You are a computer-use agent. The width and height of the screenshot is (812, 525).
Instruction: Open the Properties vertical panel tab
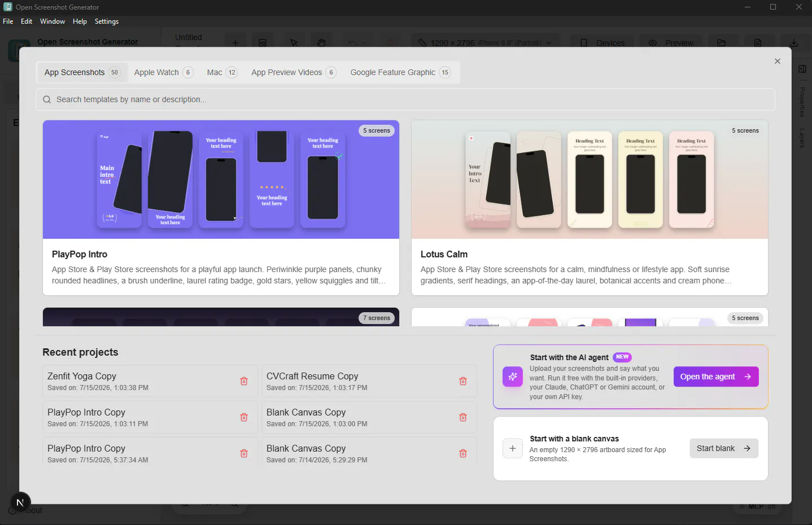point(802,102)
